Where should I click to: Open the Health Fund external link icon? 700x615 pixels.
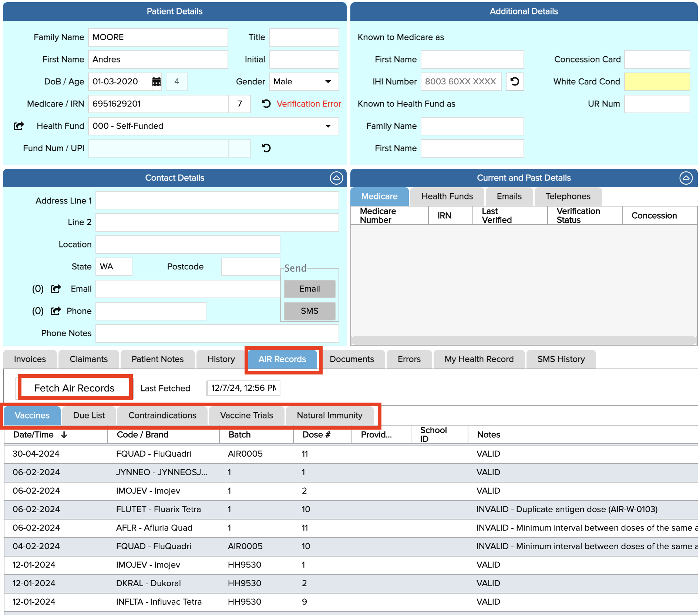pos(19,126)
